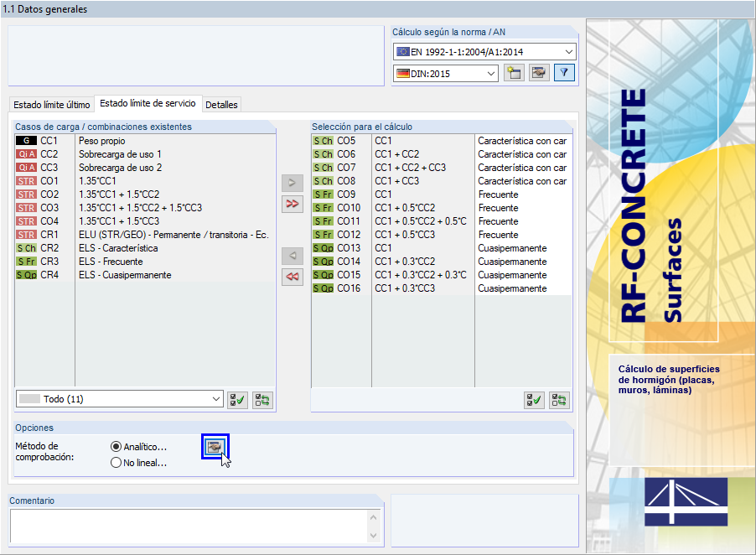Open the serviceability method settings icon in Opciones

[215, 447]
